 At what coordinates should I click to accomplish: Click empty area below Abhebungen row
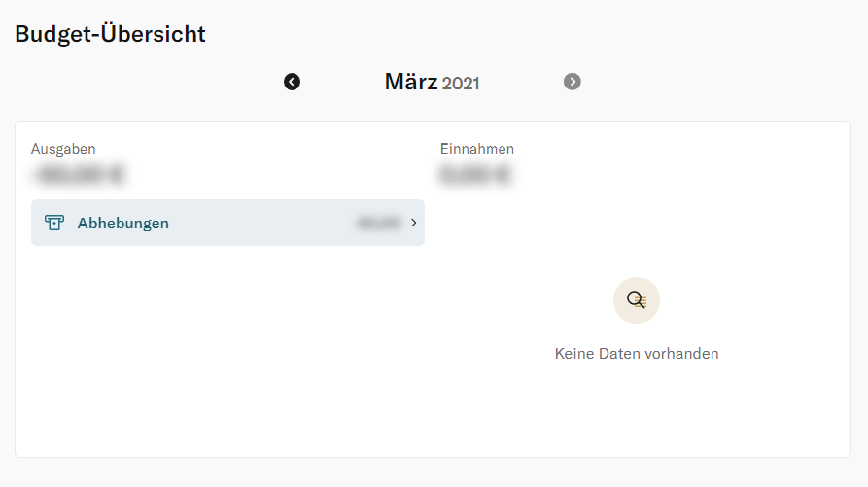tap(227, 349)
